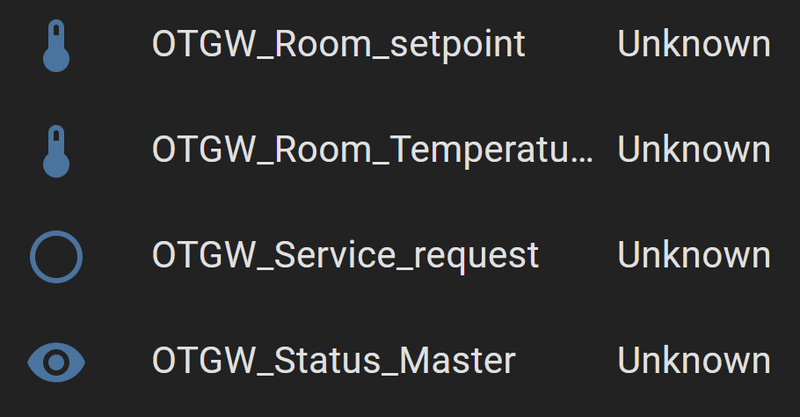Click the Unknown value for OTGW_Room_Temperature

click(694, 150)
